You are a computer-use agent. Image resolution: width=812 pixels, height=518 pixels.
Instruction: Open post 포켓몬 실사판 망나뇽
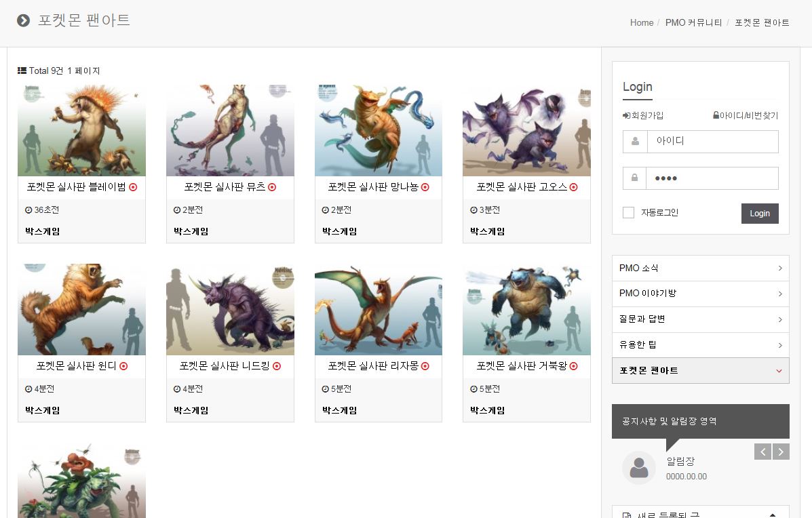click(x=373, y=187)
